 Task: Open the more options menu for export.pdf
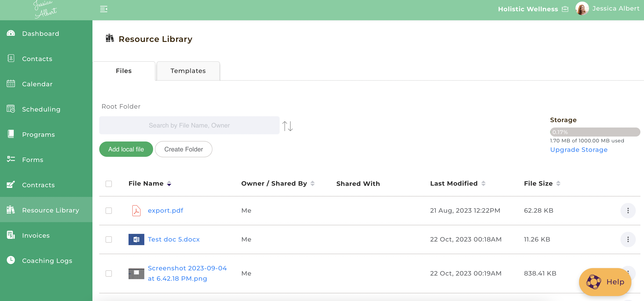(x=628, y=211)
